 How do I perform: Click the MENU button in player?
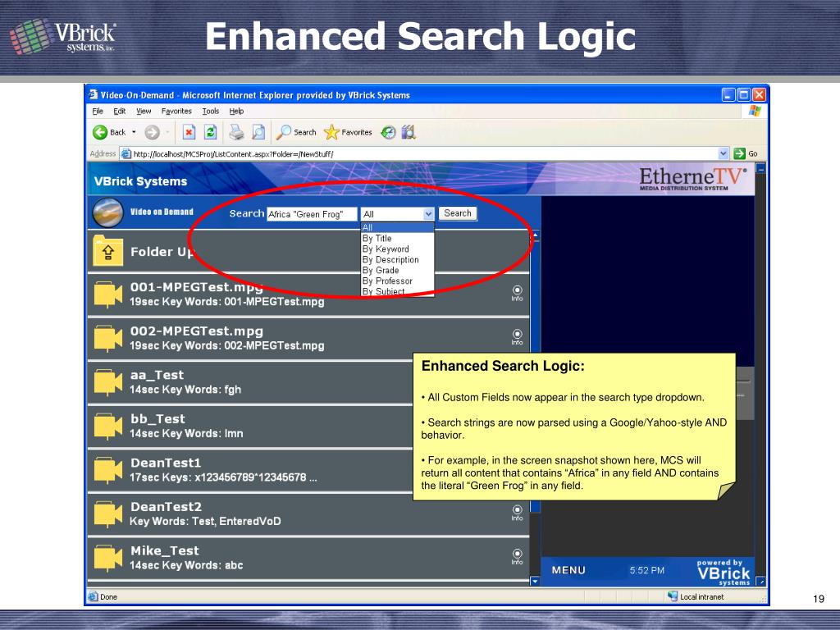point(568,570)
